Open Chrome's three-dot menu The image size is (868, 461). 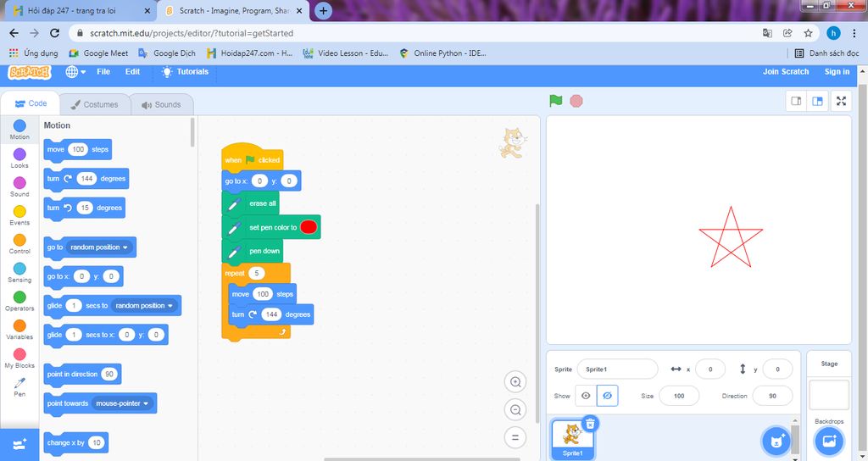(854, 33)
